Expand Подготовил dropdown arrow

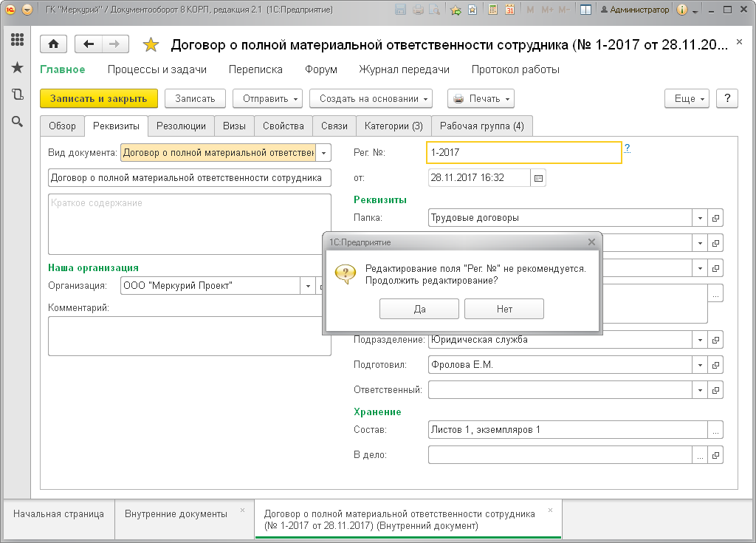(x=700, y=366)
